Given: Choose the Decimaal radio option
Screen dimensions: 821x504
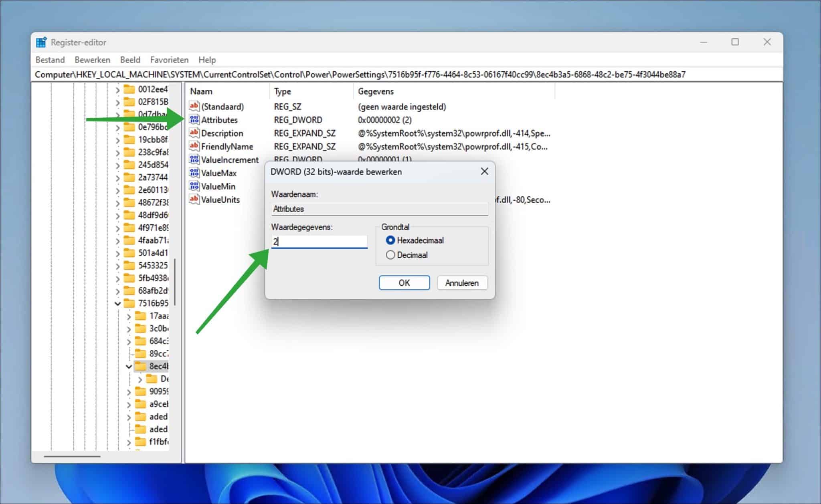Looking at the screenshot, I should point(390,255).
